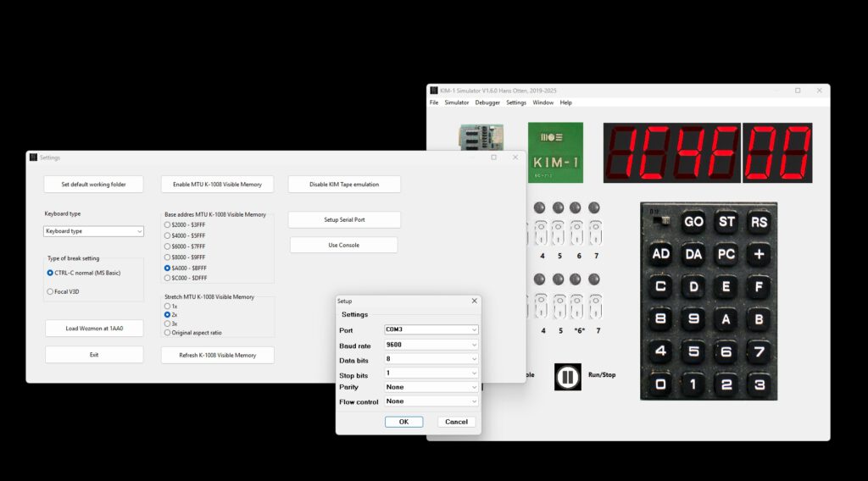Viewport: 868px width, 481px height.
Task: Select the Focal V3D break setting
Action: click(x=50, y=291)
